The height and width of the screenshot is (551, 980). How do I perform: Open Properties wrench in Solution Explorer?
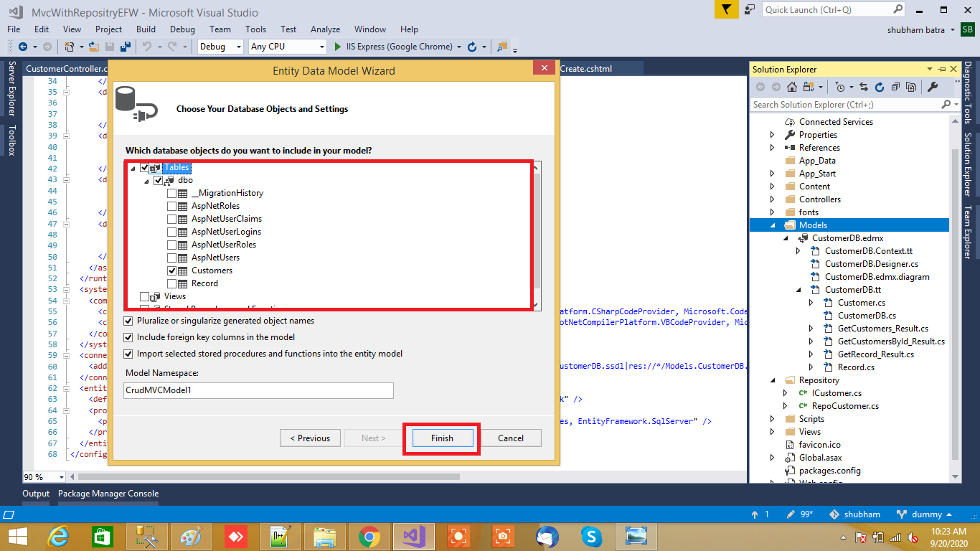933,87
